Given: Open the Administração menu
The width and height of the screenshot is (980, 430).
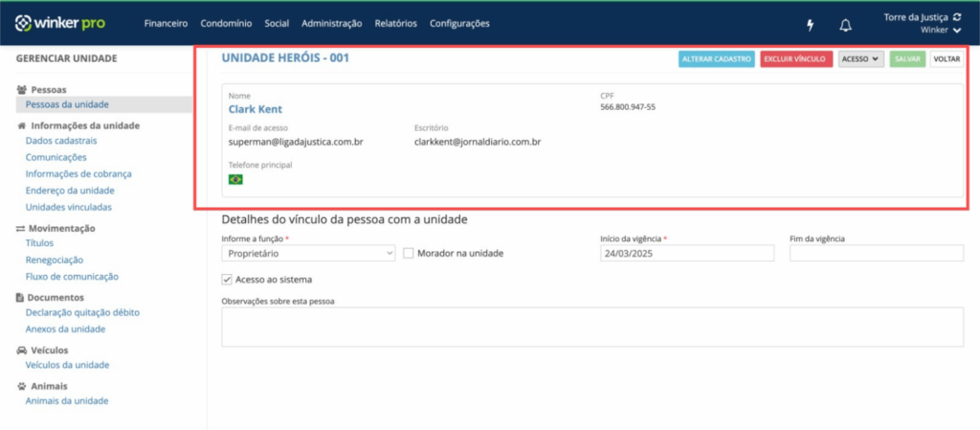Looking at the screenshot, I should pyautogui.click(x=332, y=24).
